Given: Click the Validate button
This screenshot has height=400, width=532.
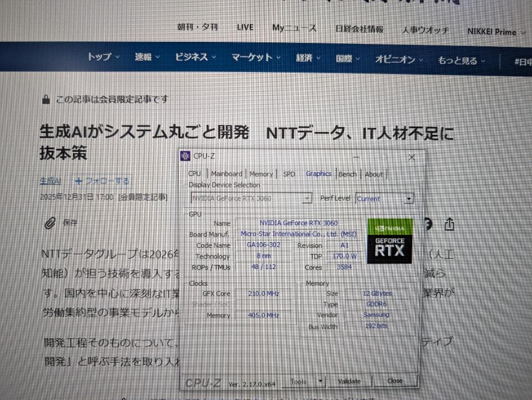Looking at the screenshot, I should (349, 380).
